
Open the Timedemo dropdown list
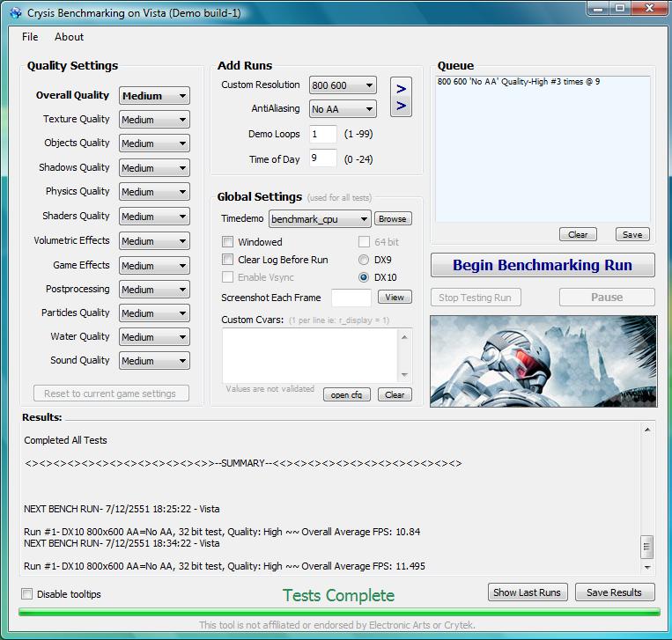click(320, 219)
